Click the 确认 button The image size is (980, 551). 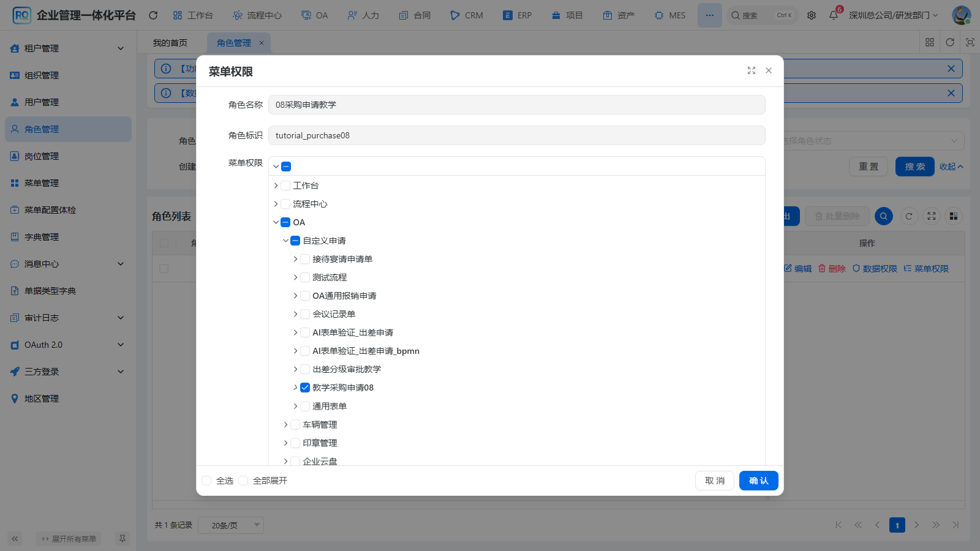click(759, 481)
